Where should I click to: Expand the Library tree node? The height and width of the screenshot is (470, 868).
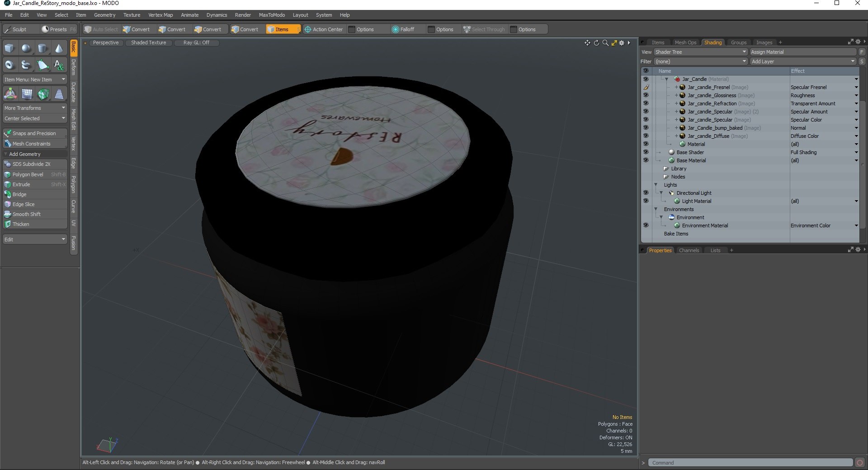click(666, 169)
